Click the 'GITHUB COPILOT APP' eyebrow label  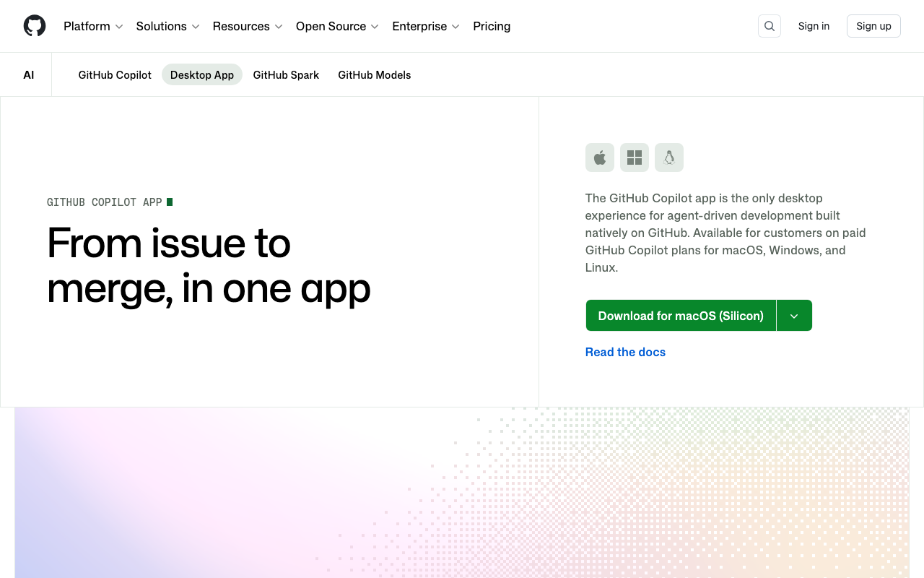[x=105, y=202]
